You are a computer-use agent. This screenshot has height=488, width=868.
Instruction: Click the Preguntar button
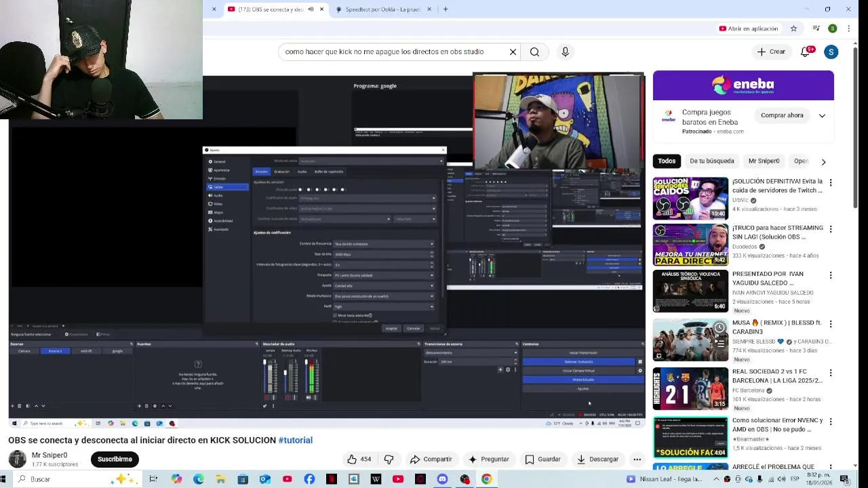click(488, 459)
